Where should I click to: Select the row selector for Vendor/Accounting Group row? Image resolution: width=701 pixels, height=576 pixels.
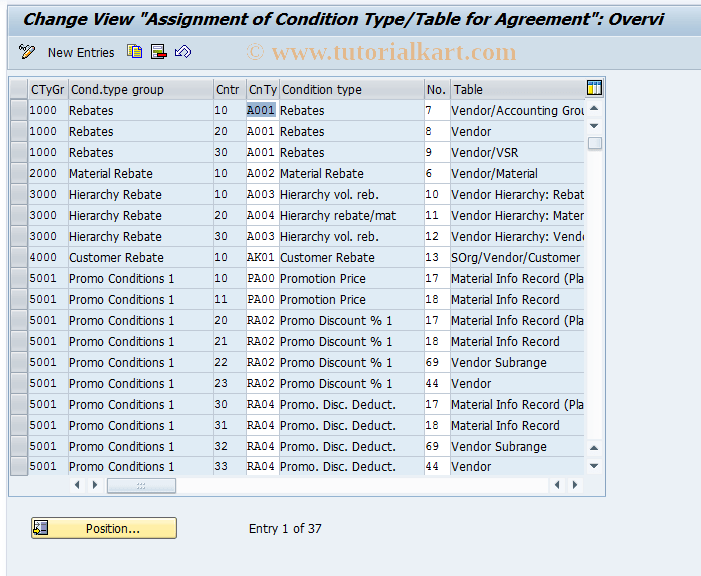19,110
